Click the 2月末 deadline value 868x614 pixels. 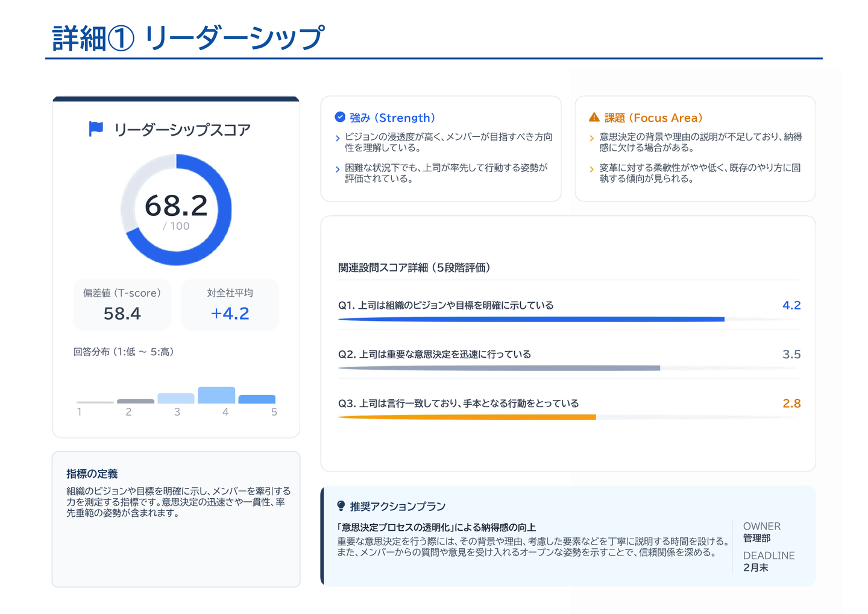(x=756, y=568)
